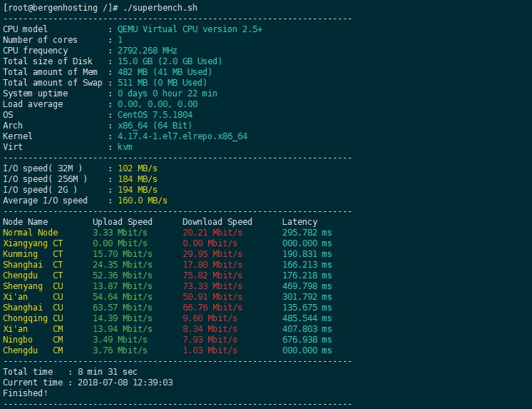Click the kvm virtualization value

pyautogui.click(x=125, y=147)
